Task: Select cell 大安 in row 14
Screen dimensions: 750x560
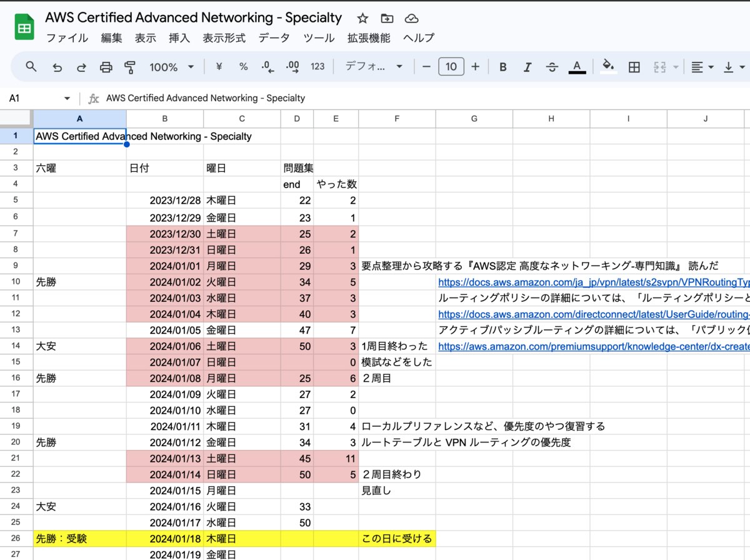Action: coord(80,346)
